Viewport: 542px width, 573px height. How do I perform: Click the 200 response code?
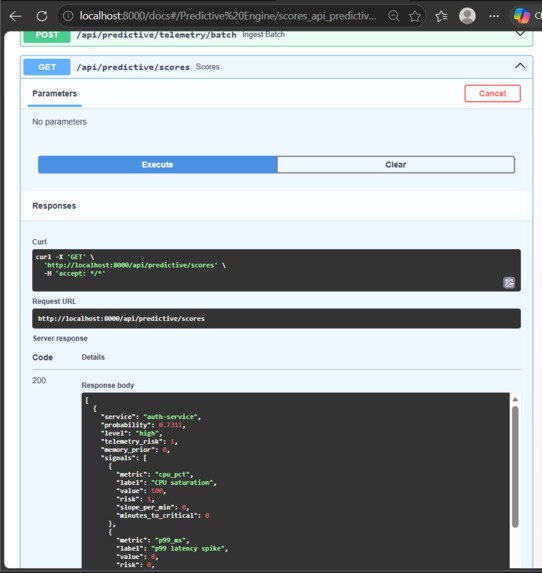tap(39, 380)
